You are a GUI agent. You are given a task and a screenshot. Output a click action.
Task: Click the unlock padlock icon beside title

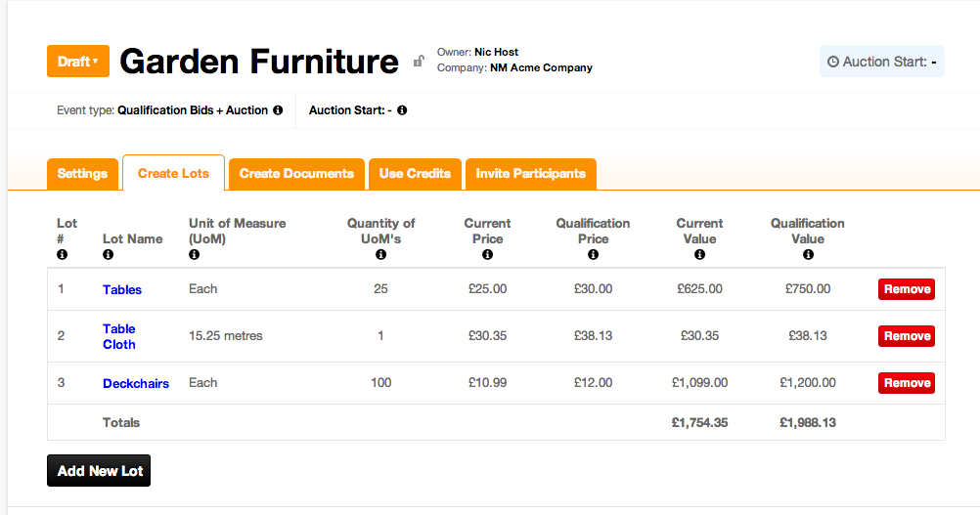419,62
